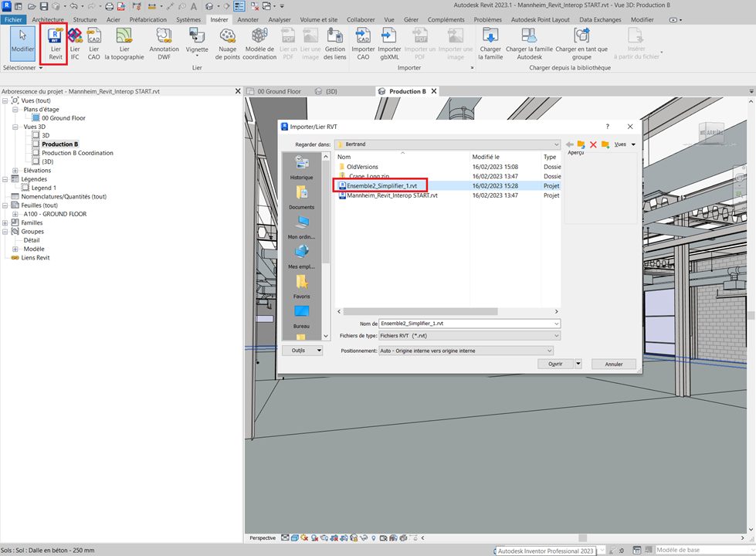Collapse the Vues (tout) tree node

click(x=5, y=100)
